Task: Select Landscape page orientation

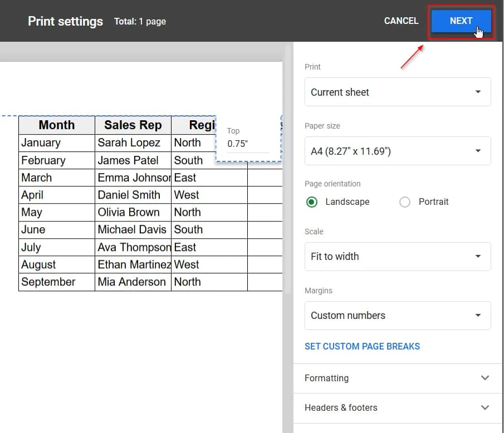Action: coord(312,202)
